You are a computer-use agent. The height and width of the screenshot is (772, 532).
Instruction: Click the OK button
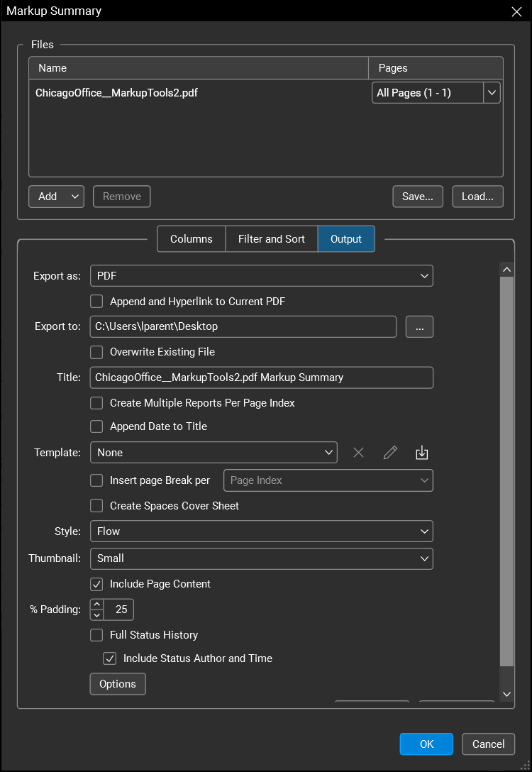pos(426,744)
